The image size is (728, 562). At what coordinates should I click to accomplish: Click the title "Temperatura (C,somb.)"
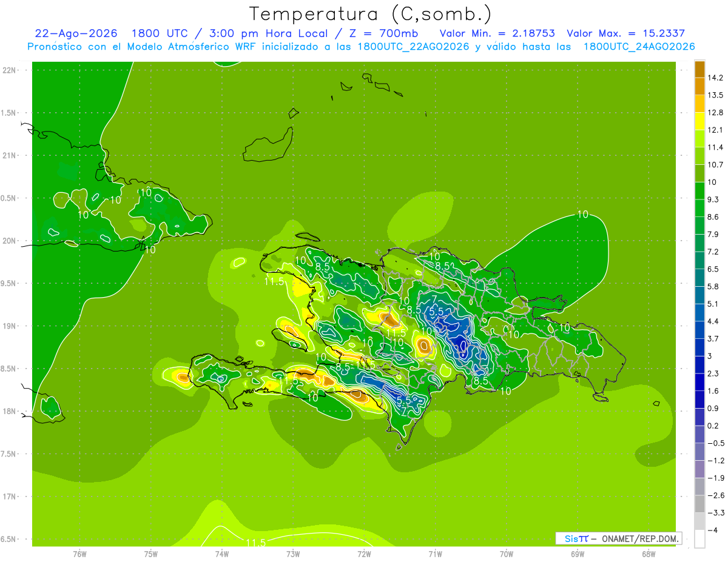370,13
